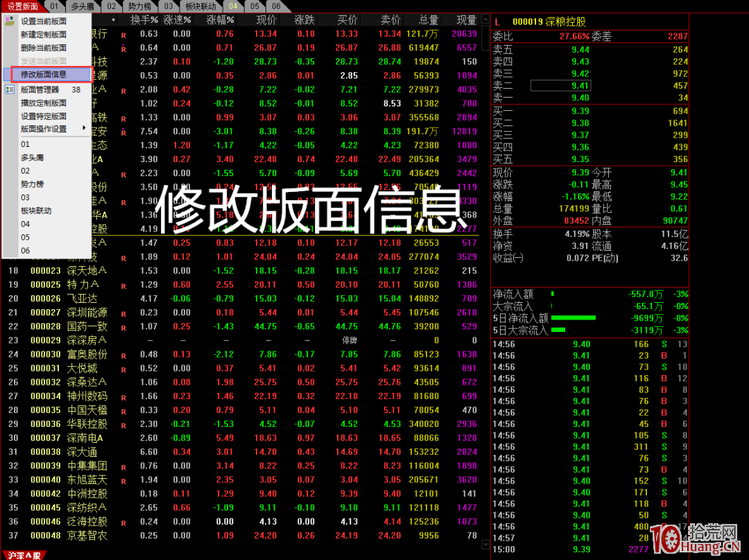Screen dimensions: 749x560
Task: Switch to the 多头鹰 tab in top bar
Action: [82, 6]
